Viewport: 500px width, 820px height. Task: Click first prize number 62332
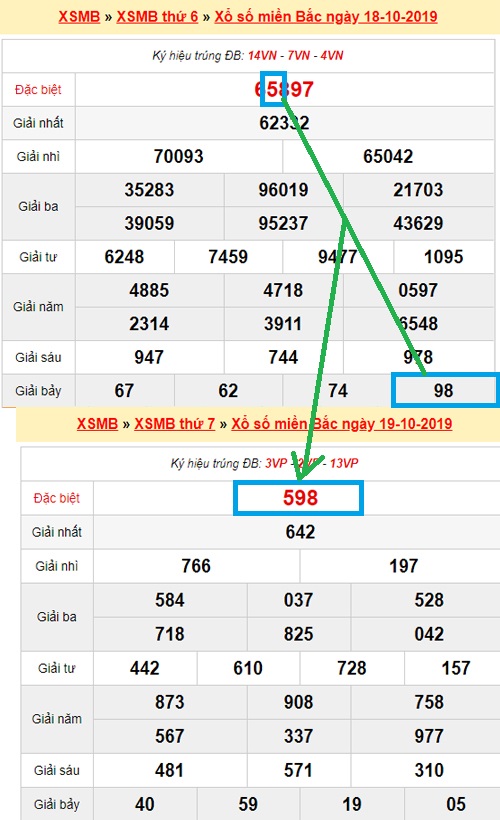click(284, 123)
